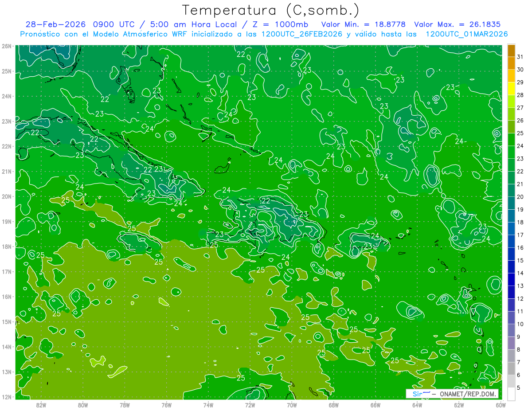Click the "Z = 1000mb" level text

(280, 24)
